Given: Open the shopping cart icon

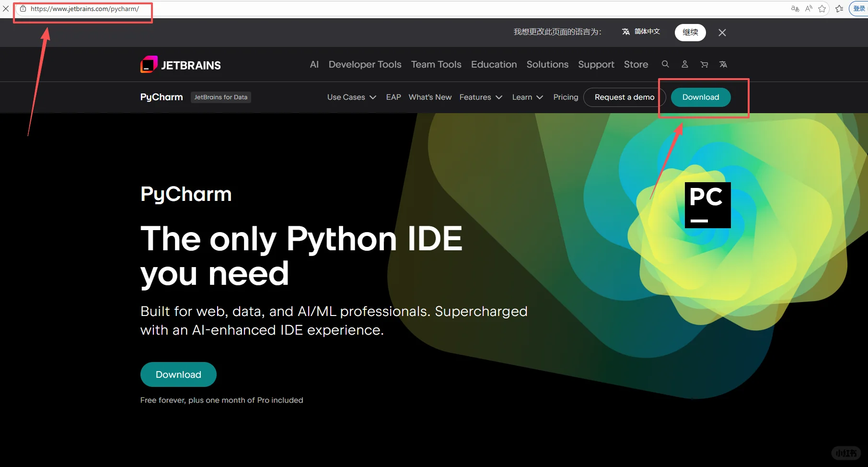Looking at the screenshot, I should [x=704, y=64].
